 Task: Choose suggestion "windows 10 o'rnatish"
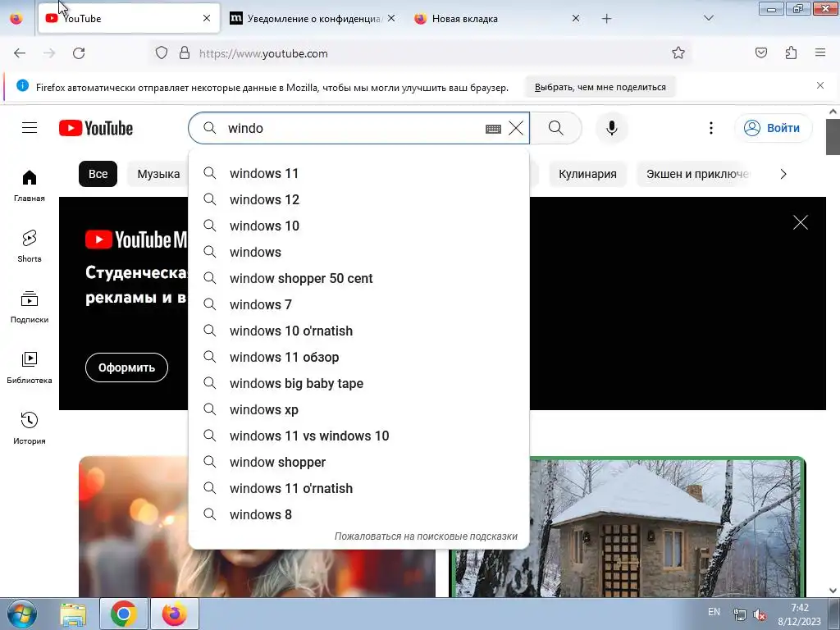coord(359,331)
